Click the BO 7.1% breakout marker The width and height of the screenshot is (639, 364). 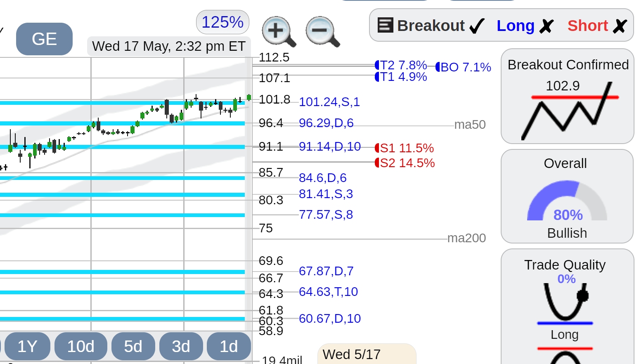pyautogui.click(x=463, y=67)
